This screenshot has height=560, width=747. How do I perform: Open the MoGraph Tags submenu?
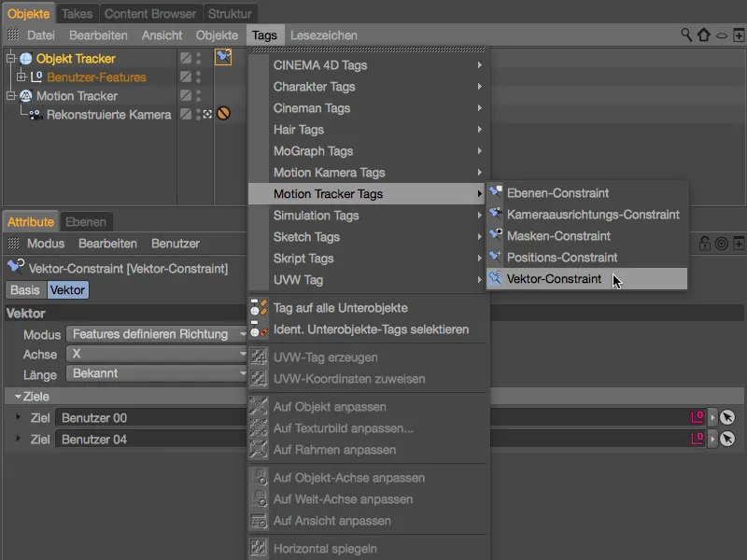(367, 151)
